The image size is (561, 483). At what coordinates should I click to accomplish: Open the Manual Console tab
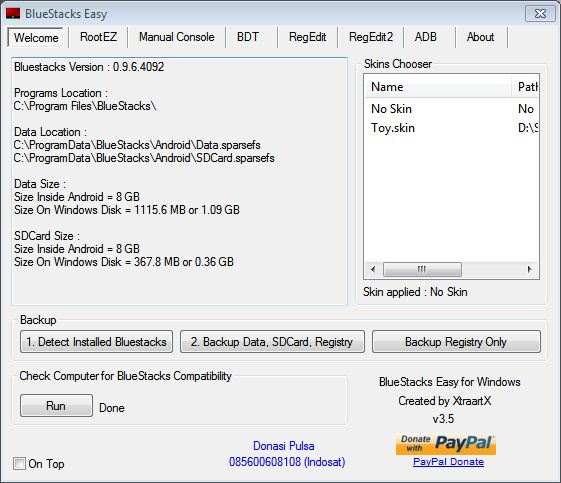coord(177,37)
